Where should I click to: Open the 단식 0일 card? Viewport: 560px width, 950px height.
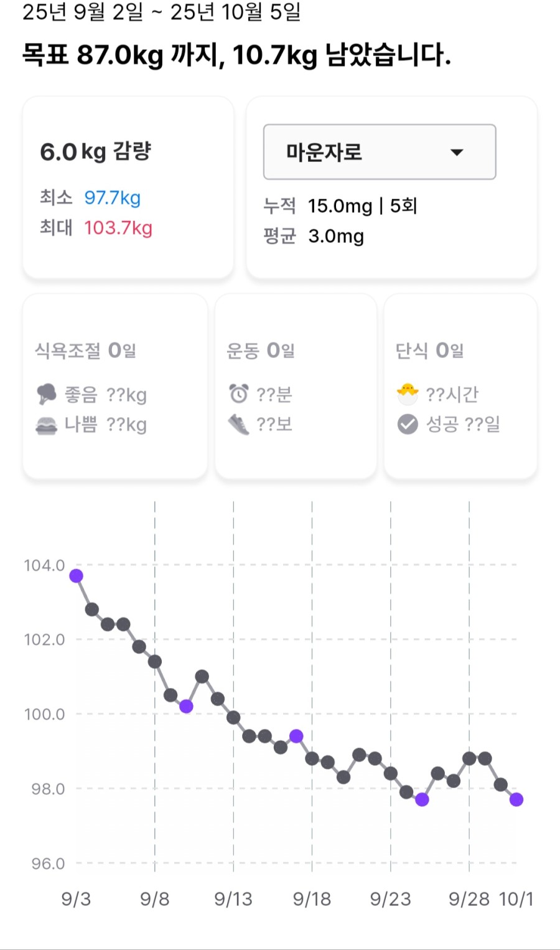(460, 386)
